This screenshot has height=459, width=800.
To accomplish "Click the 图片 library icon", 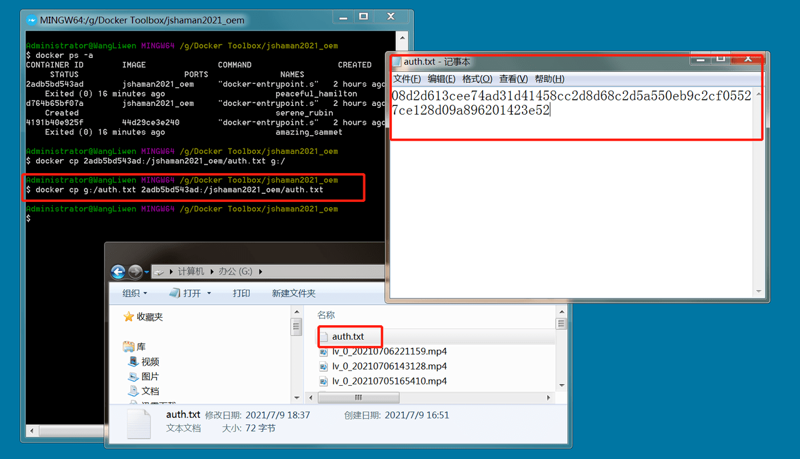I will (134, 376).
